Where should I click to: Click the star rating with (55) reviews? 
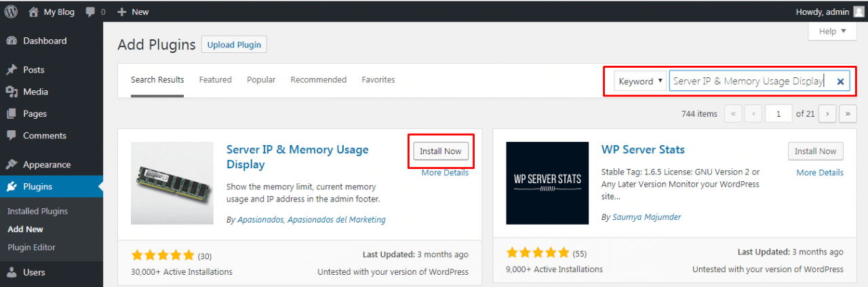(538, 254)
